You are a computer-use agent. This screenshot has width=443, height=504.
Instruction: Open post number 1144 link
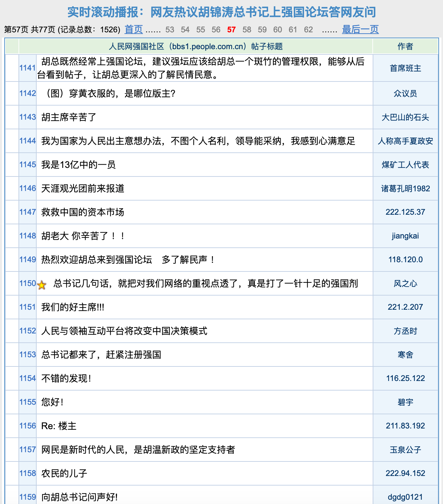(27, 141)
